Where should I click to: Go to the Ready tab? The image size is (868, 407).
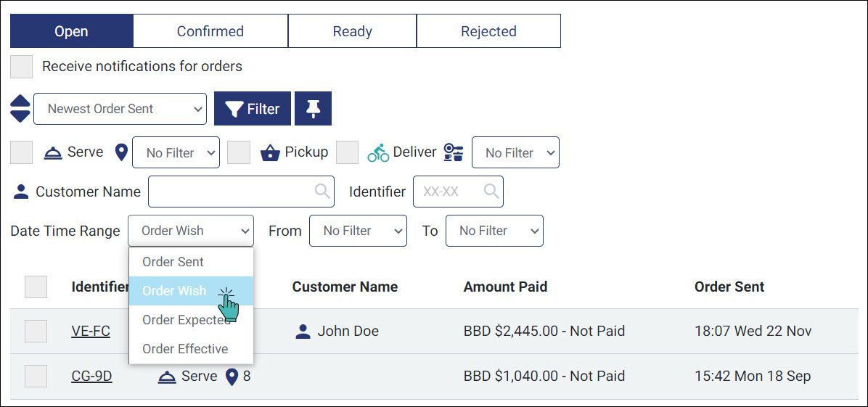coord(352,31)
